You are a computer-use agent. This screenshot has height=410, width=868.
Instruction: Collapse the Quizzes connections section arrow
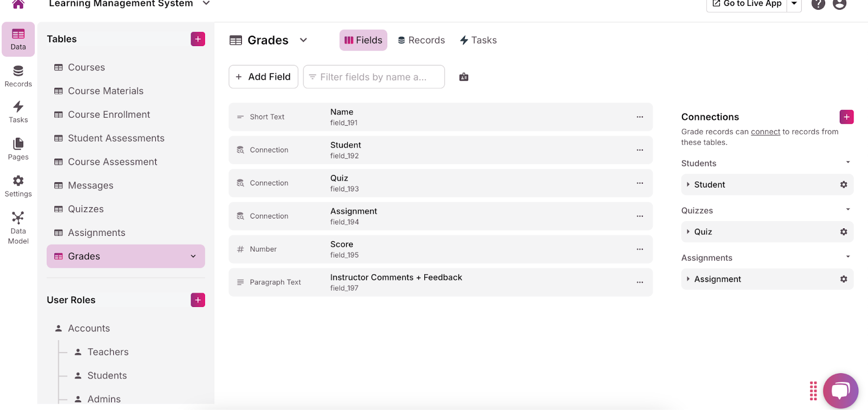(848, 210)
